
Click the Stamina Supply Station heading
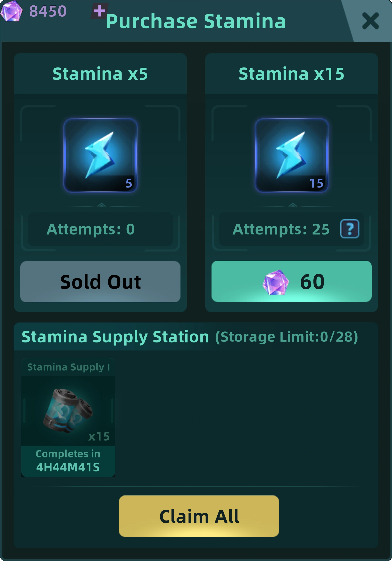tap(115, 337)
